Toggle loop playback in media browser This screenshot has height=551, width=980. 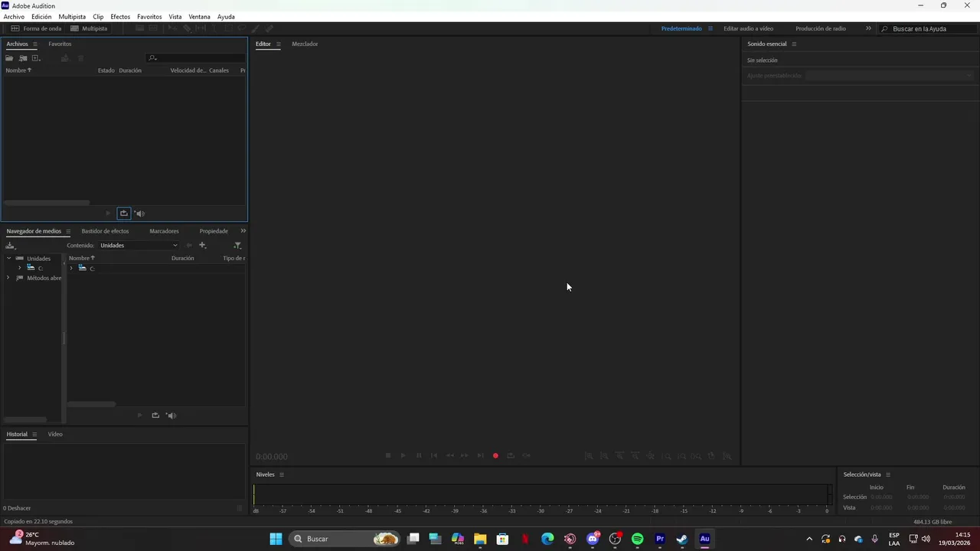click(155, 416)
